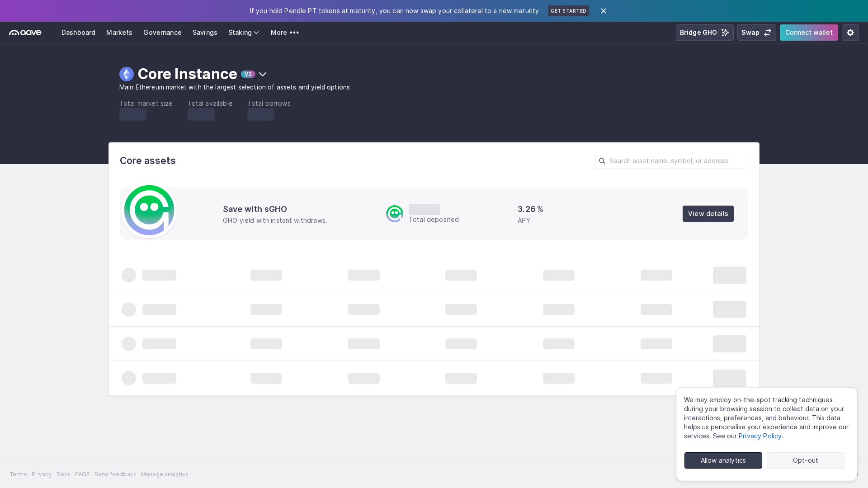Open the FAQS footer link
This screenshot has height=488, width=868.
click(x=82, y=474)
